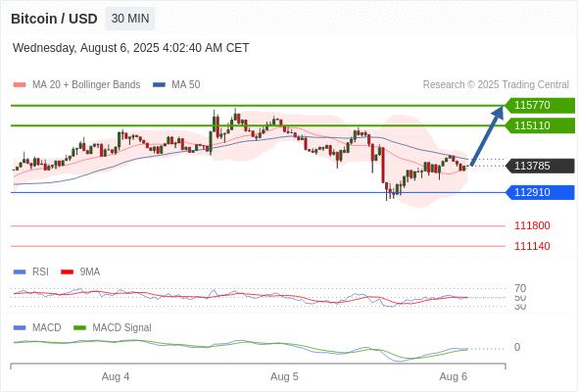Click the 113785 current price tag
The height and width of the screenshot is (392, 578).
click(x=540, y=166)
